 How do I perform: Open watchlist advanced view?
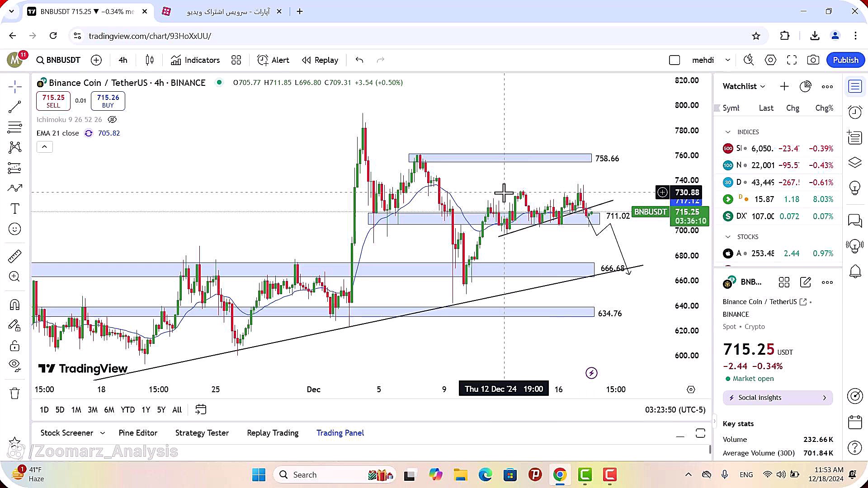pyautogui.click(x=806, y=86)
